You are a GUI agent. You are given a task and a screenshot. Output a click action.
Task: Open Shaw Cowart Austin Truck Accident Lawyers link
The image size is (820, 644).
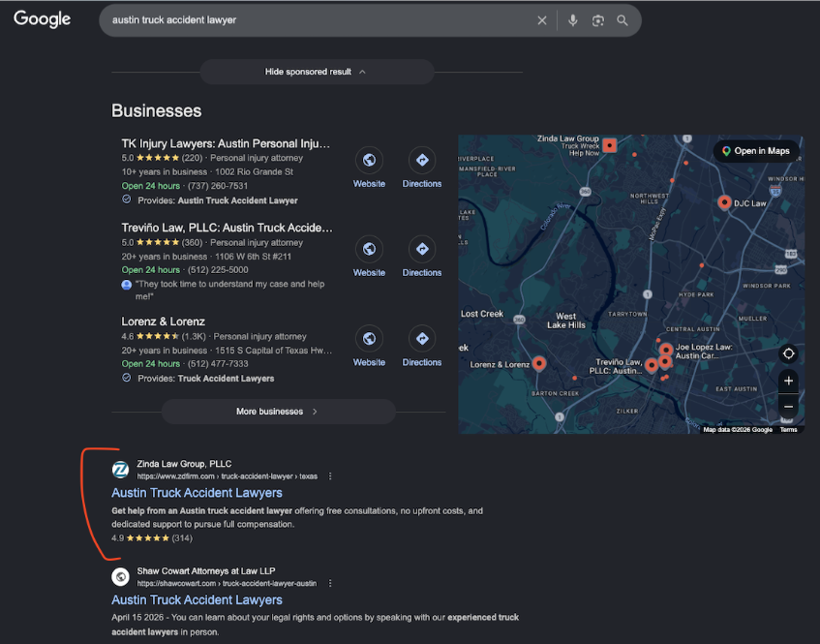tap(197, 599)
